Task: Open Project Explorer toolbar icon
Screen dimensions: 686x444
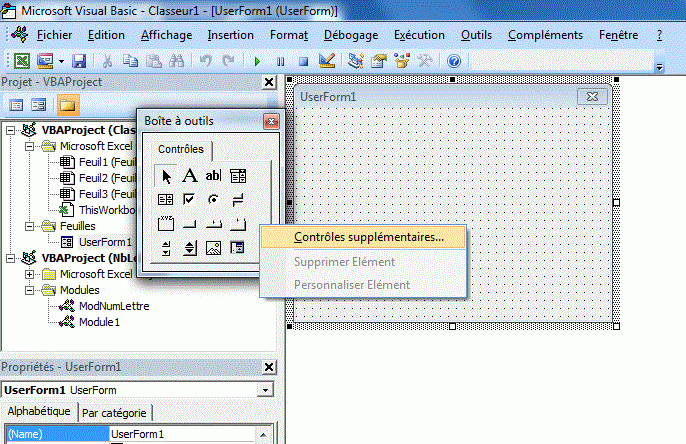Action: pyautogui.click(x=356, y=61)
